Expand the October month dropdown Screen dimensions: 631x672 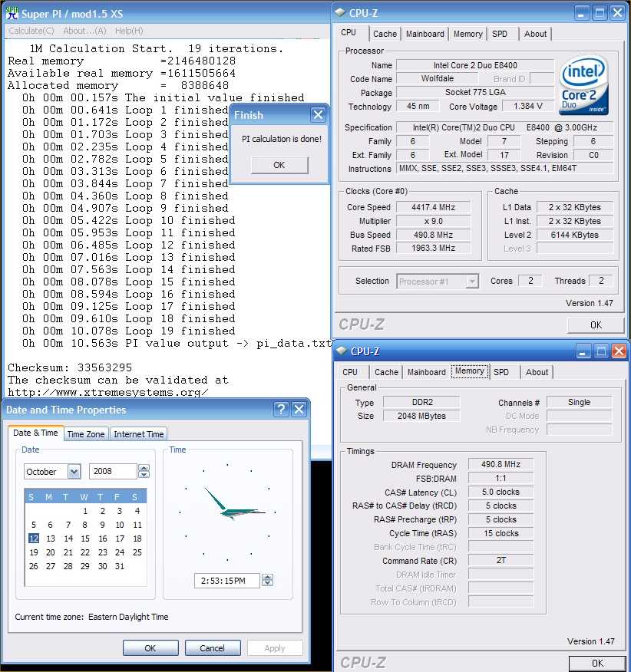74,472
